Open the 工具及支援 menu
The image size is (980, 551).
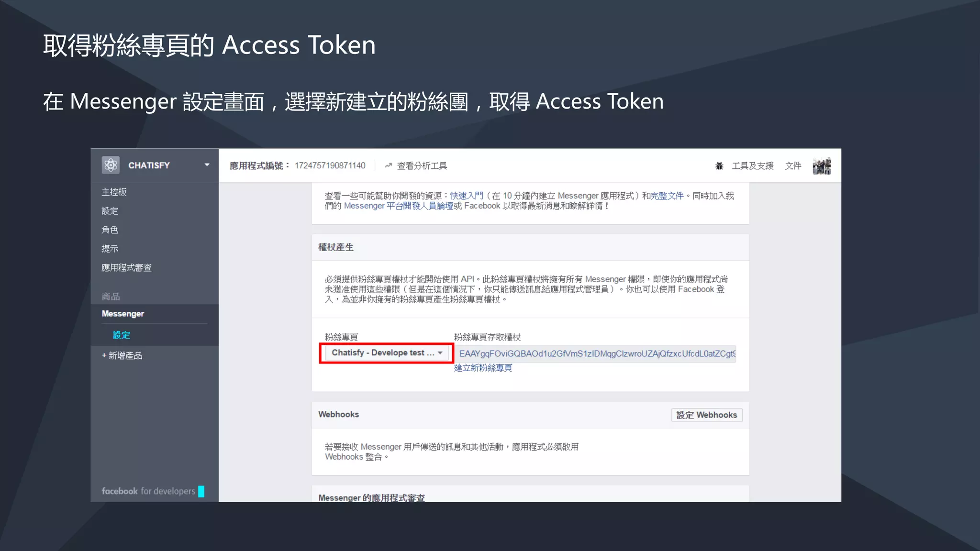pos(752,166)
